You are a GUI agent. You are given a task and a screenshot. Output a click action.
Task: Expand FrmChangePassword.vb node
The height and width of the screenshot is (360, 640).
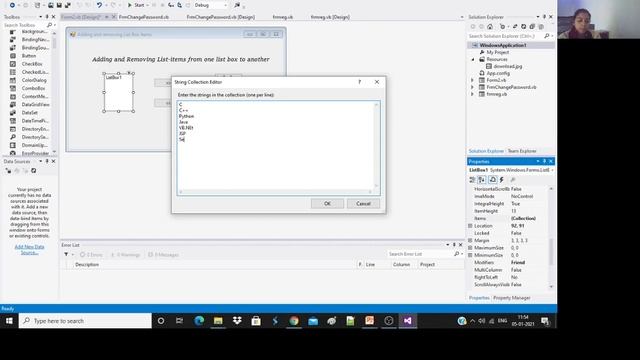click(x=473, y=87)
